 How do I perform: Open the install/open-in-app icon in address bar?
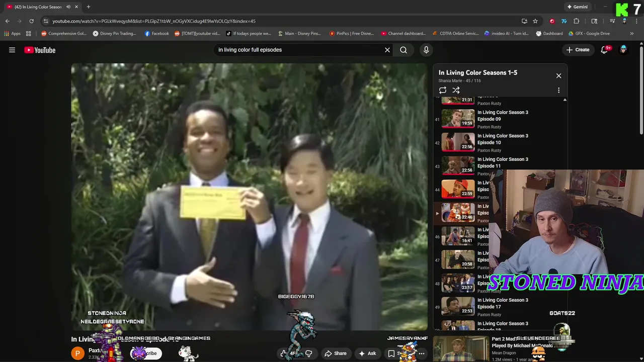coord(524,21)
